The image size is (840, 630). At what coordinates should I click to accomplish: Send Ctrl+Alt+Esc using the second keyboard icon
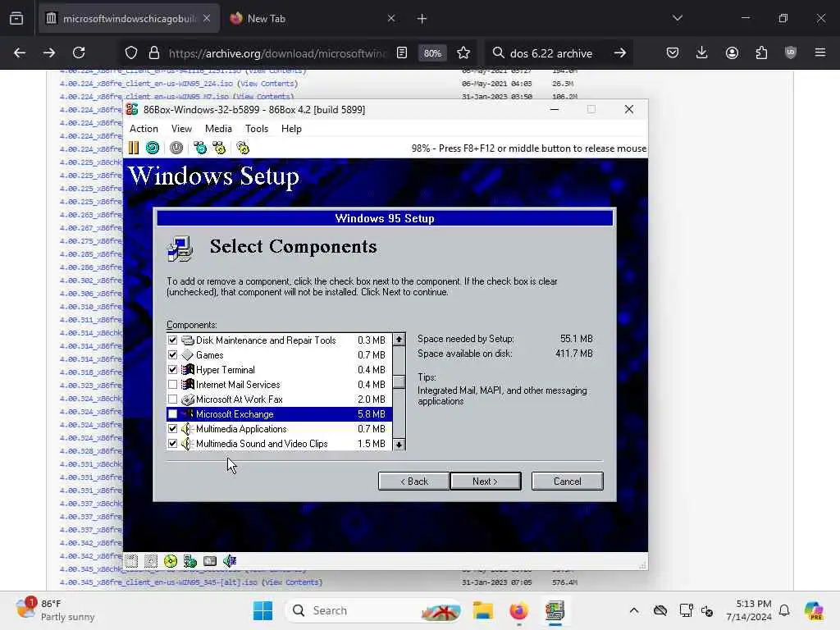click(x=219, y=148)
